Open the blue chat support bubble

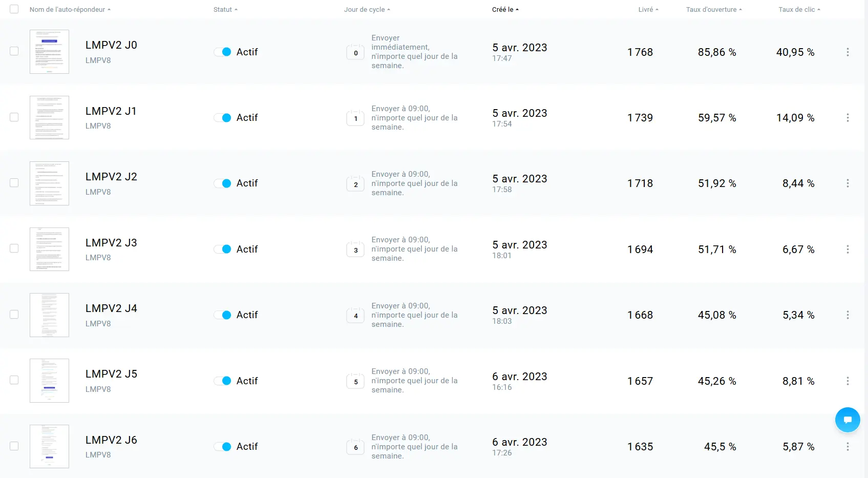(848, 420)
